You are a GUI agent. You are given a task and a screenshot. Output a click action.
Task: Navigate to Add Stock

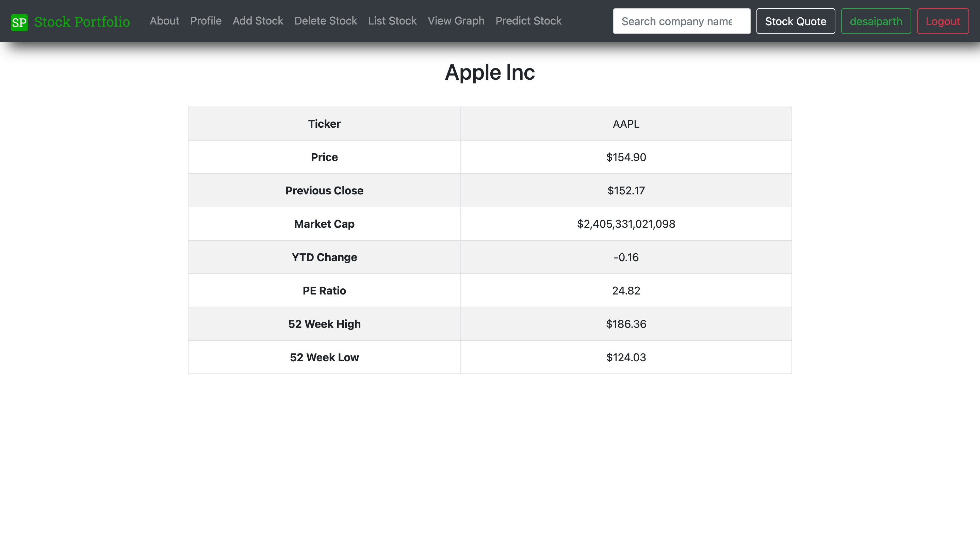click(258, 21)
